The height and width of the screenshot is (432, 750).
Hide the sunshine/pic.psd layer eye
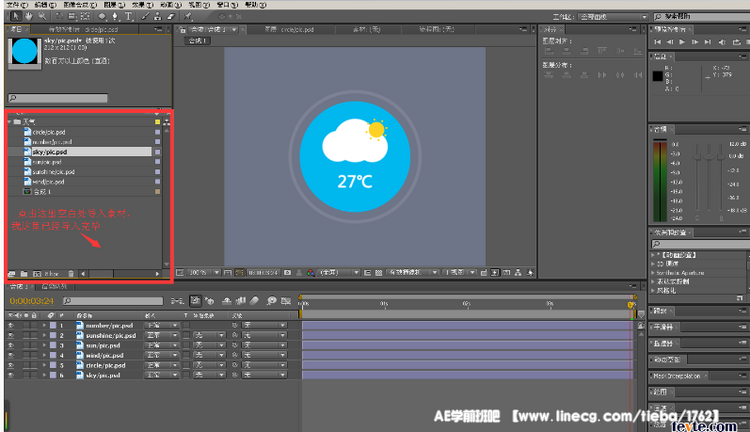11,335
